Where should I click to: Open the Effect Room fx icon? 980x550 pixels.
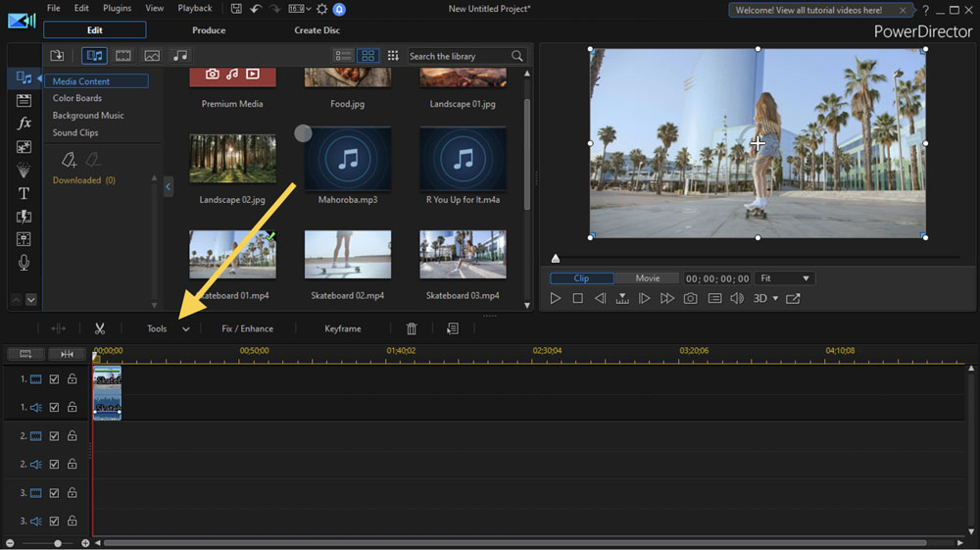[x=24, y=124]
